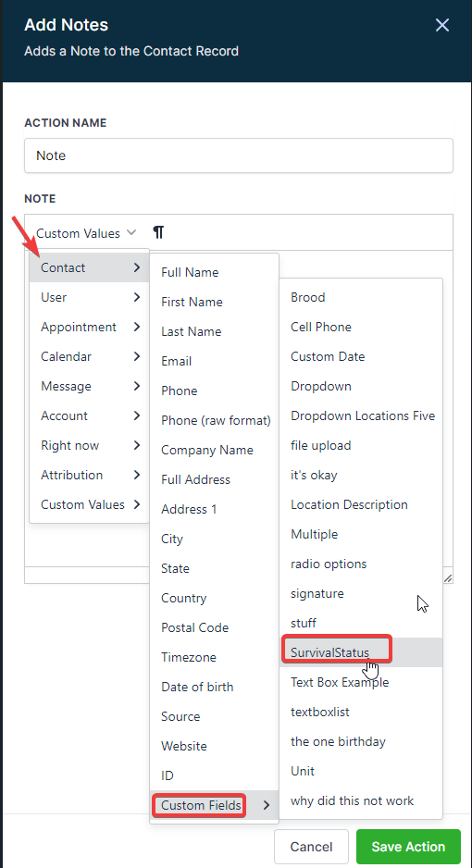Click the Action Name input field
Viewport: 472px width, 868px height.
pyautogui.click(x=239, y=155)
